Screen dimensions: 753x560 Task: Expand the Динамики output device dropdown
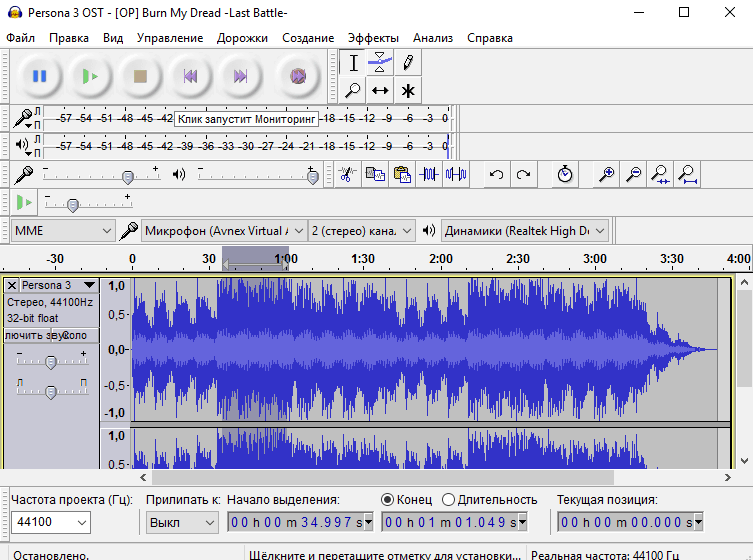(x=525, y=231)
